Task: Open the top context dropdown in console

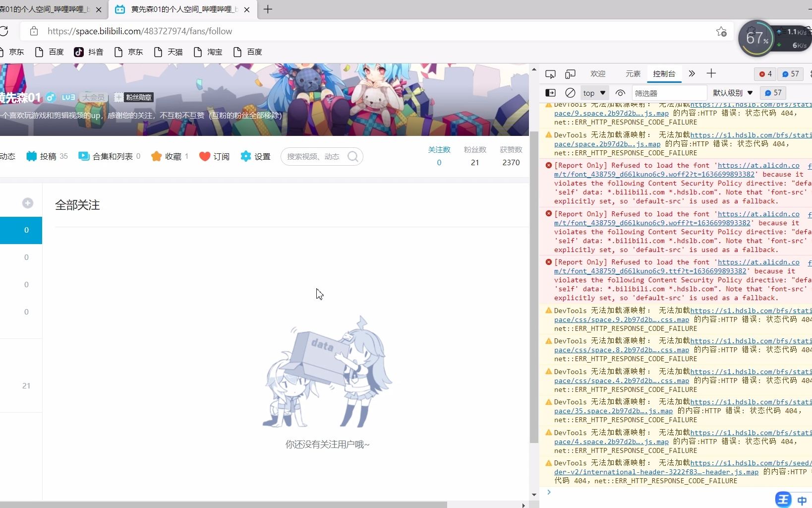Action: 594,93
